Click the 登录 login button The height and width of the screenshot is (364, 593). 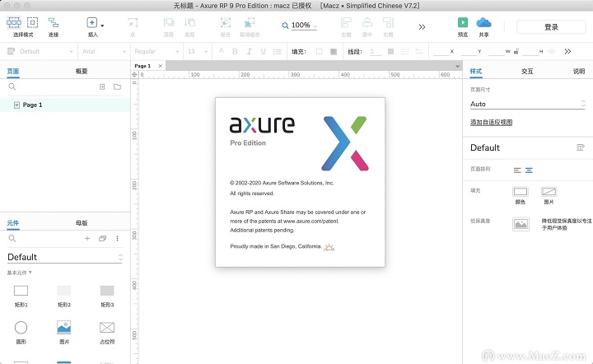[x=551, y=27]
